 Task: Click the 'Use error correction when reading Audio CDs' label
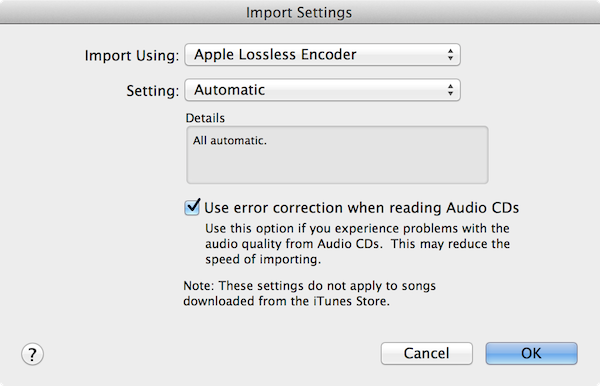click(x=361, y=208)
